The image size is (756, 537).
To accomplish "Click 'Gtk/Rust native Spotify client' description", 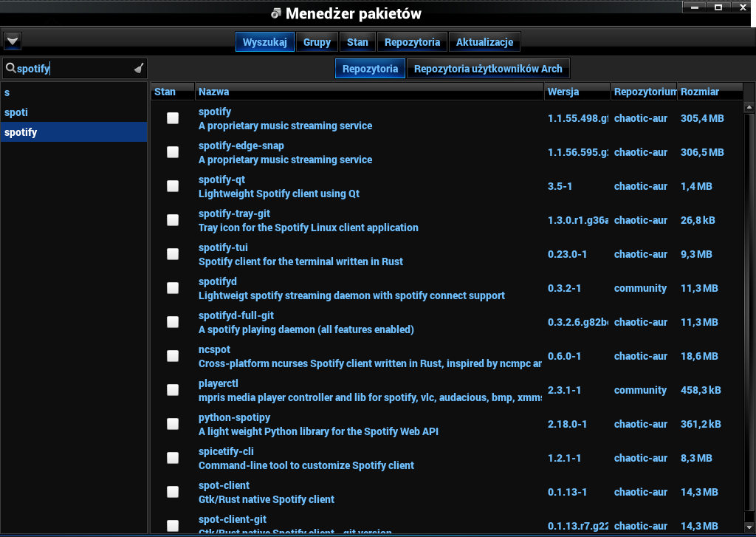I will tap(266, 499).
